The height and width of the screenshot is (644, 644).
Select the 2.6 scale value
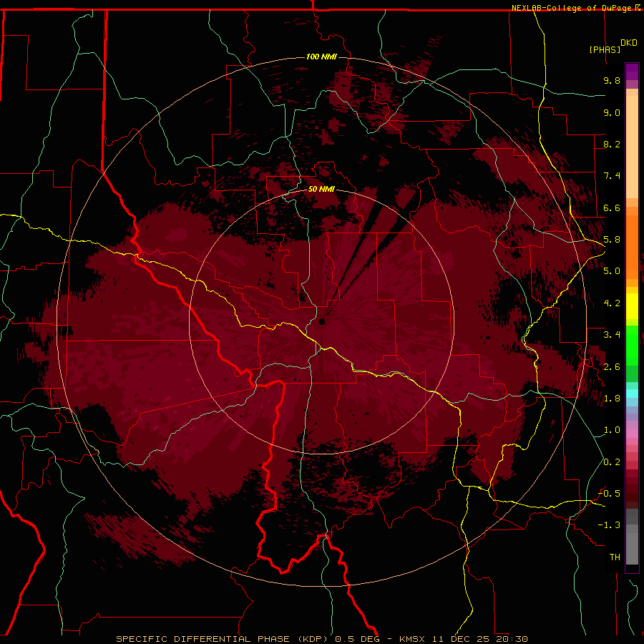tap(612, 367)
